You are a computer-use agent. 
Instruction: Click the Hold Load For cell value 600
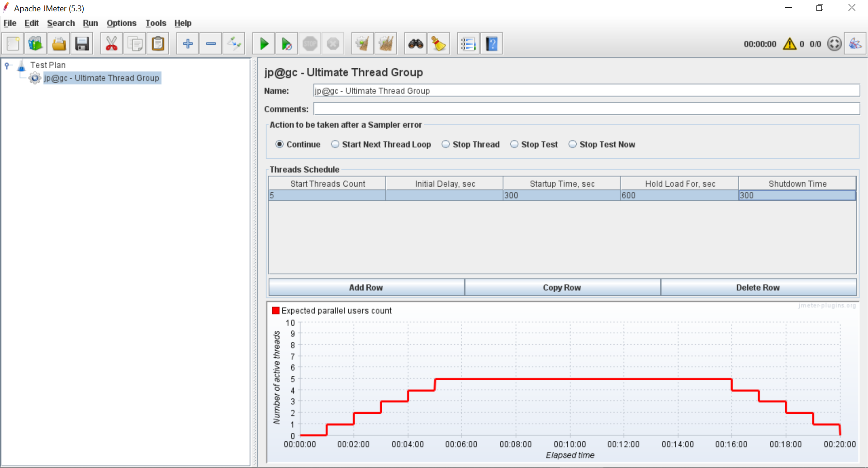(679, 195)
